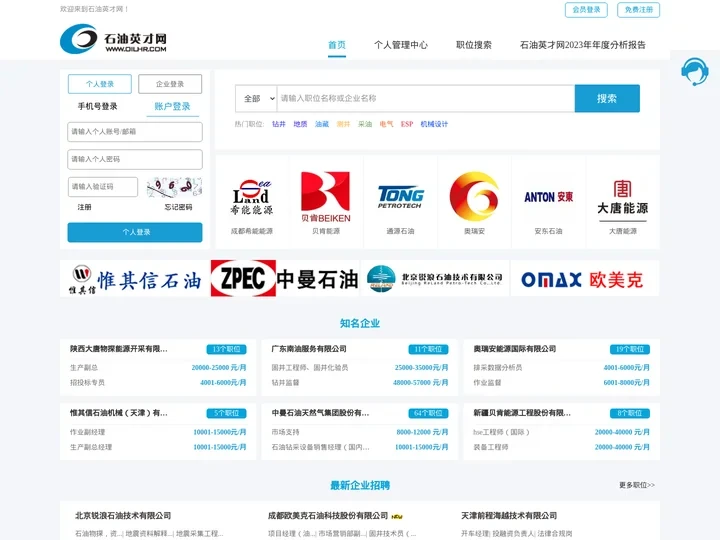Click the 13个职位 badge
This screenshot has height=540, width=720.
226,349
